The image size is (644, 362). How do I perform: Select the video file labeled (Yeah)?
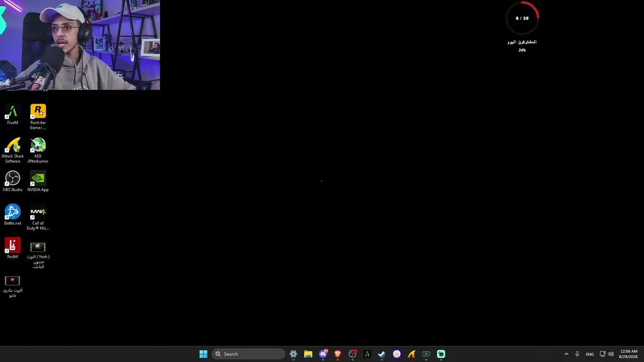click(x=38, y=254)
